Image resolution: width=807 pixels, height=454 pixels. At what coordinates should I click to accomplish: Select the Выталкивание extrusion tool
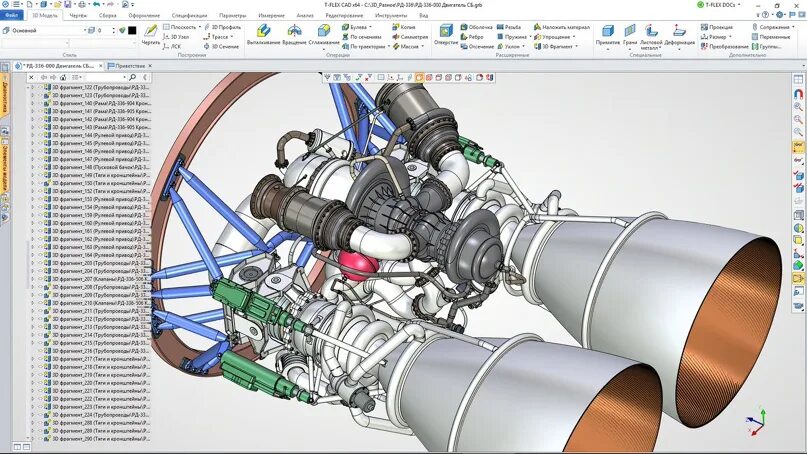point(263,35)
